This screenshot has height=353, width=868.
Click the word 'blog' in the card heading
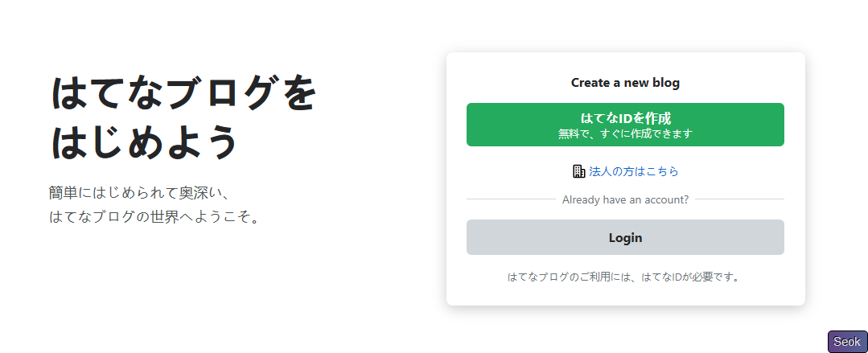[666, 83]
